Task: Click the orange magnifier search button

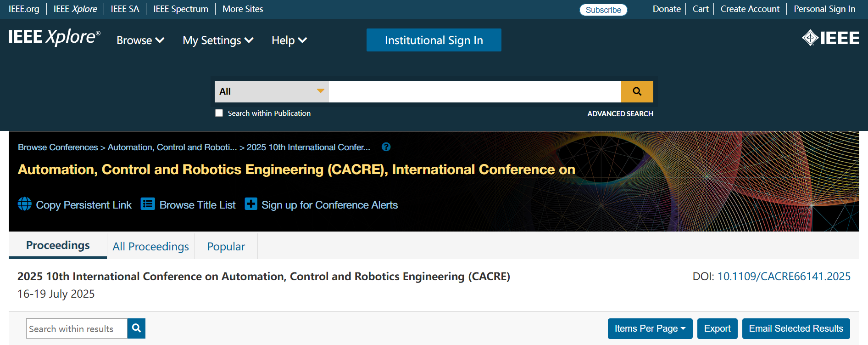Action: click(x=637, y=91)
